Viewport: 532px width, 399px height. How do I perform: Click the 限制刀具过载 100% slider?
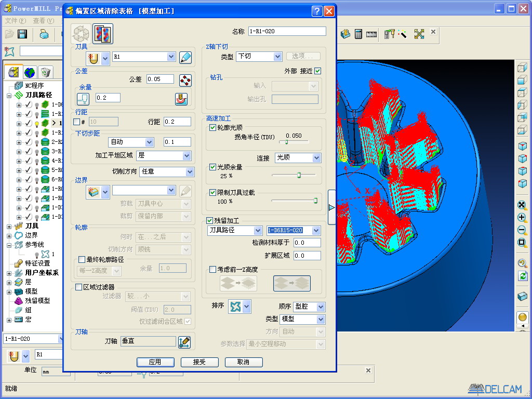[295, 201]
